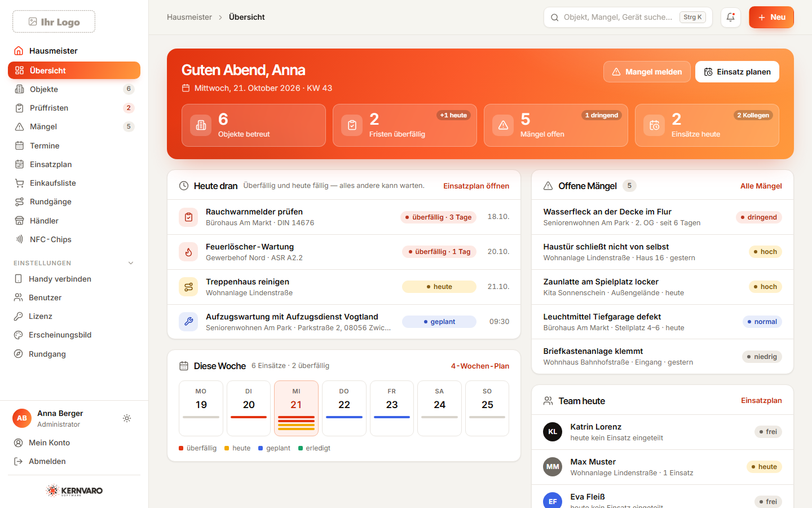
Task: Open Prüffristen in the sidebar
Action: (74, 108)
